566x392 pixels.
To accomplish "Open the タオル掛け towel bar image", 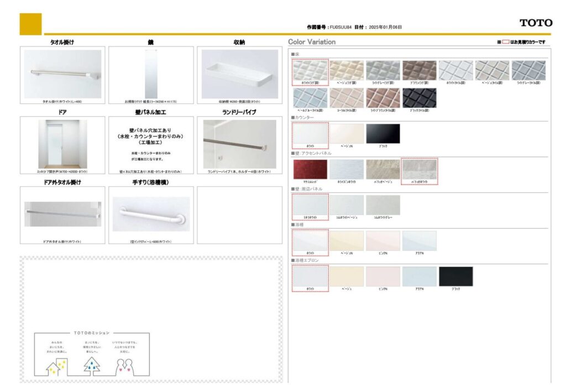I will (x=62, y=74).
